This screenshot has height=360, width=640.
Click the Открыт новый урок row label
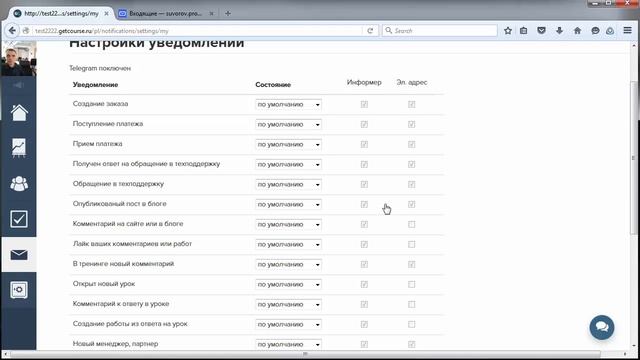pos(104,284)
